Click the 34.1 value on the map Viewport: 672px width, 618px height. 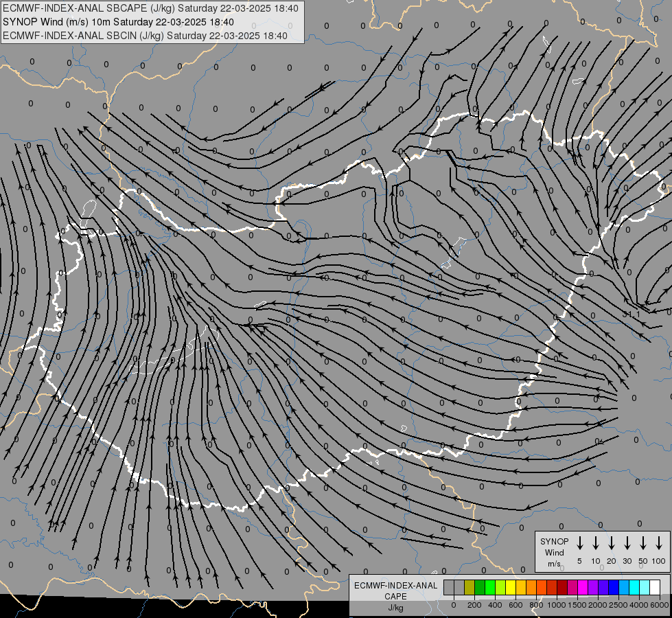(x=632, y=314)
